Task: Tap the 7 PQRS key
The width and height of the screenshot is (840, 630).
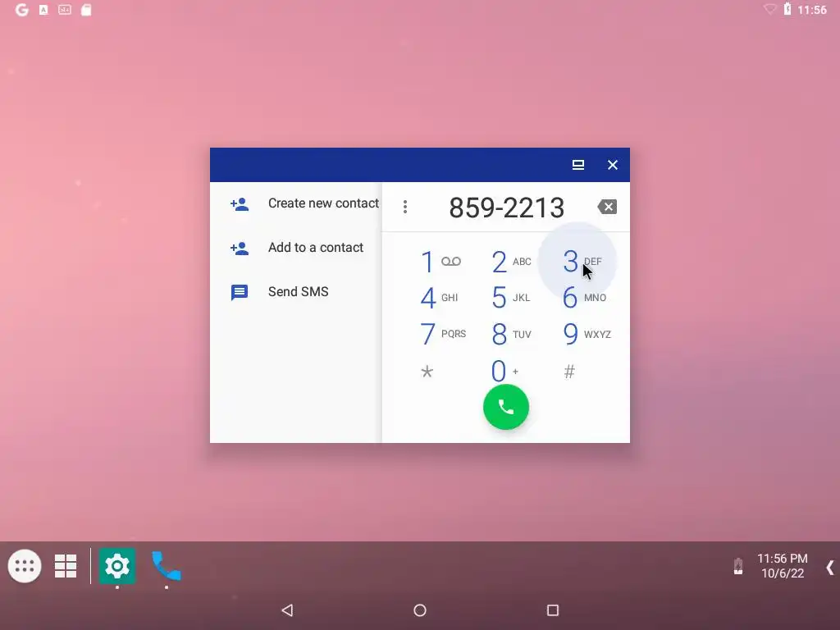Action: [x=442, y=334]
